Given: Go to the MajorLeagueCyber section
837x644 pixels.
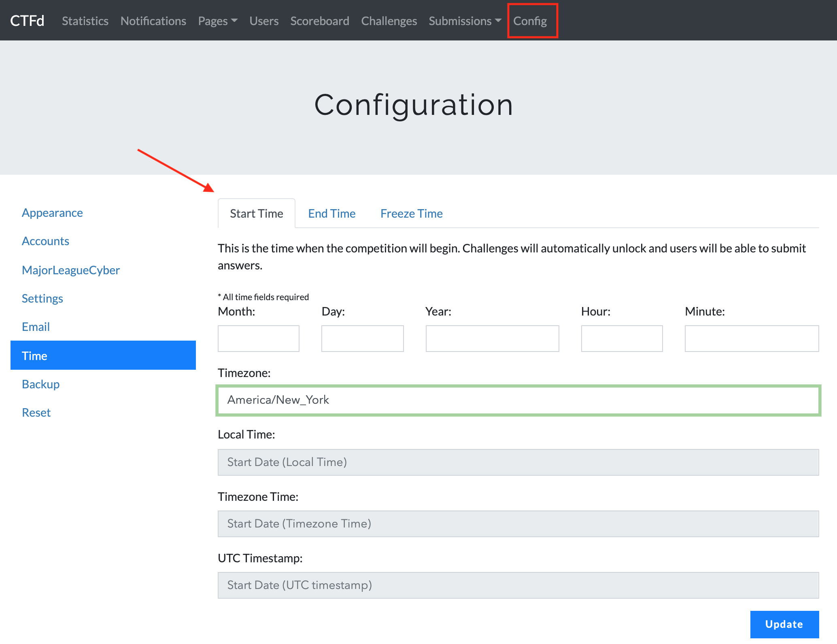Looking at the screenshot, I should click(71, 270).
